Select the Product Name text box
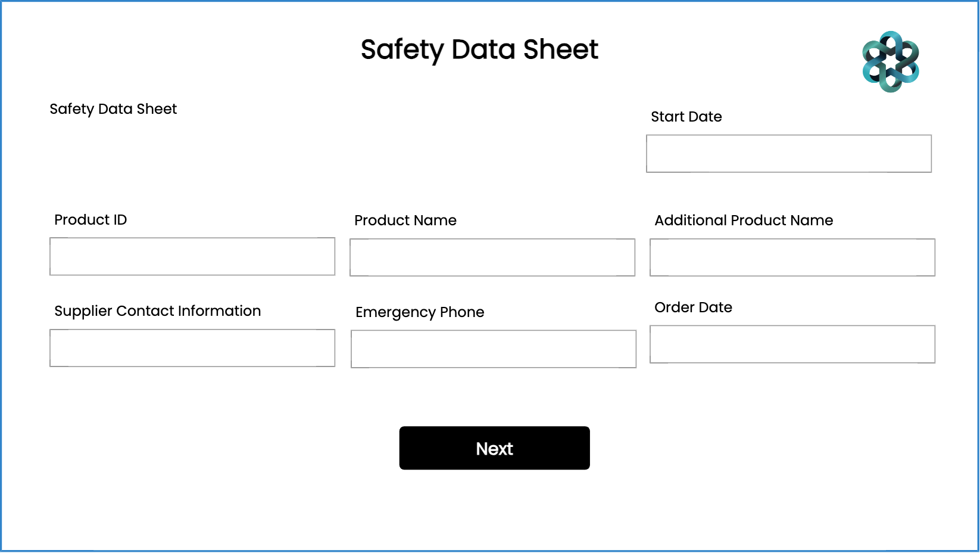 pos(492,257)
